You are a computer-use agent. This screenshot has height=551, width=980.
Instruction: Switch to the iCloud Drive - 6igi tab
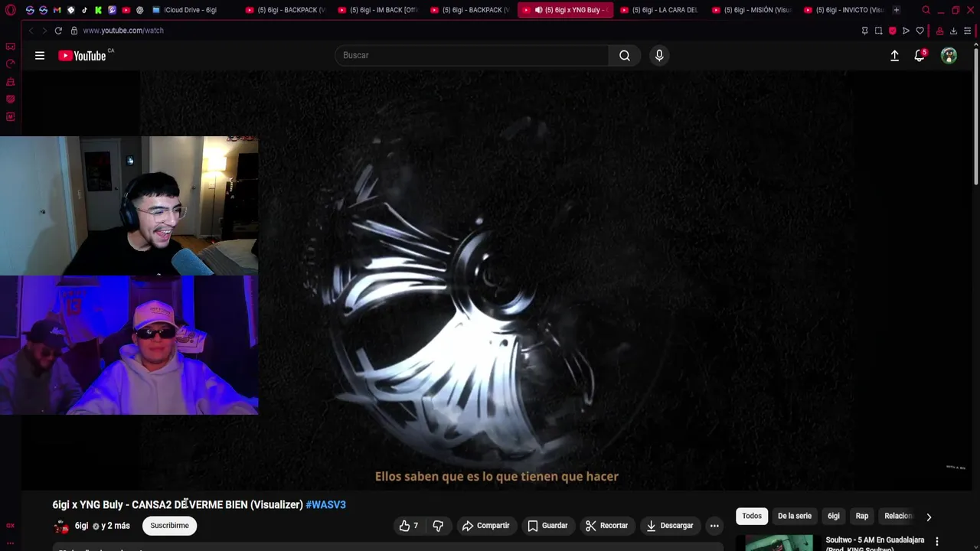pos(190,10)
